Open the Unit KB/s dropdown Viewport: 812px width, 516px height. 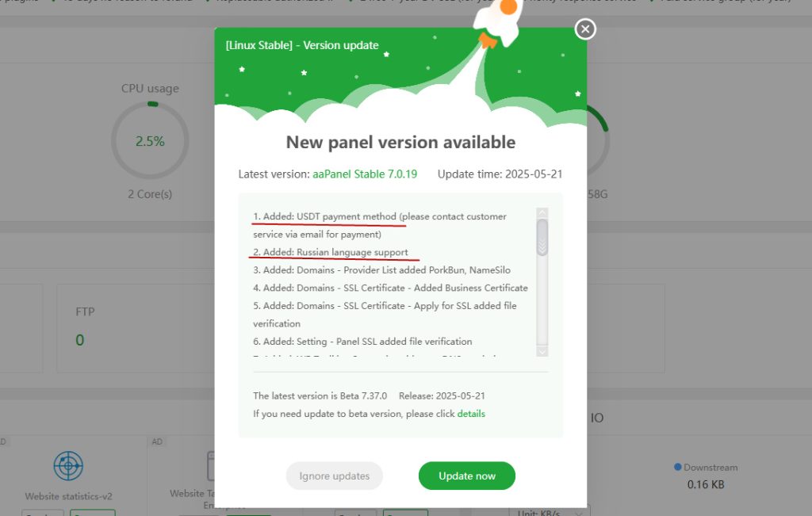click(x=550, y=512)
